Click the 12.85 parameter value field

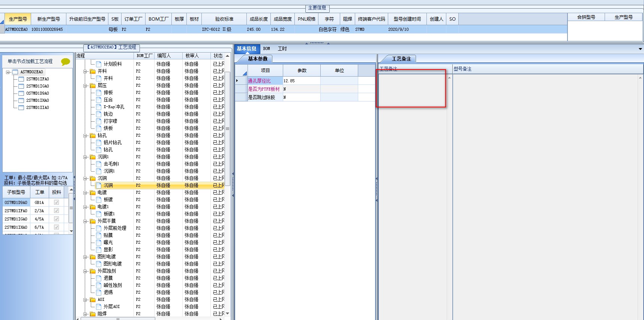tap(302, 81)
